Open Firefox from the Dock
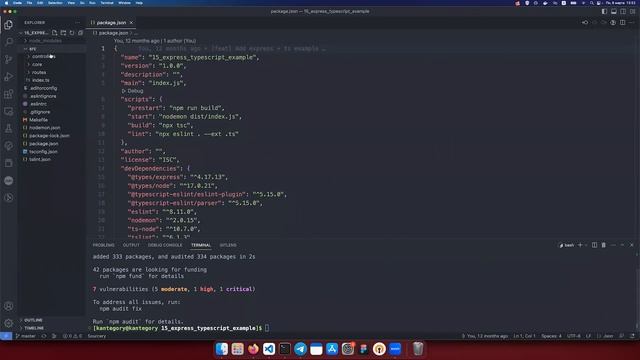640x360 pixels. click(x=253, y=349)
